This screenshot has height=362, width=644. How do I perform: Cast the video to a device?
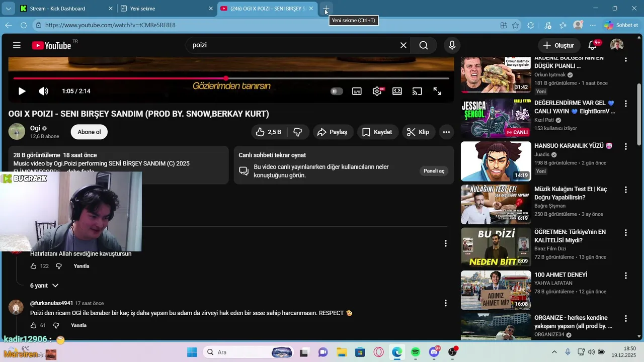pyautogui.click(x=417, y=91)
